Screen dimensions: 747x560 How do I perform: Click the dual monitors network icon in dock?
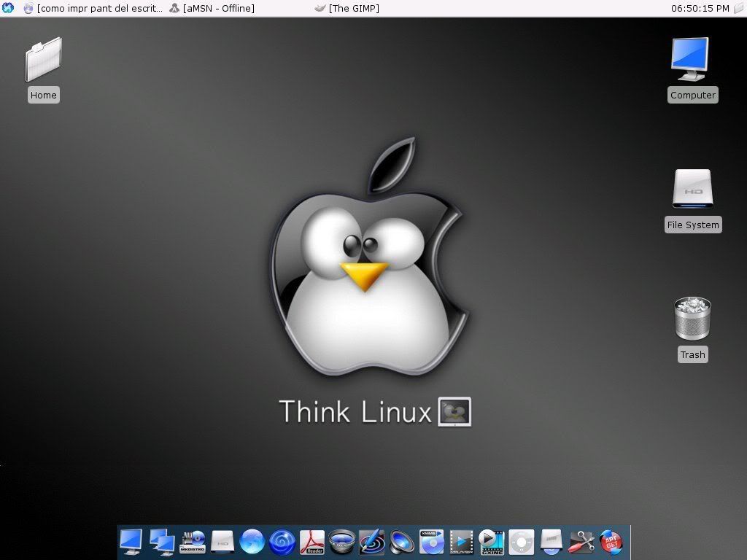pos(162,542)
